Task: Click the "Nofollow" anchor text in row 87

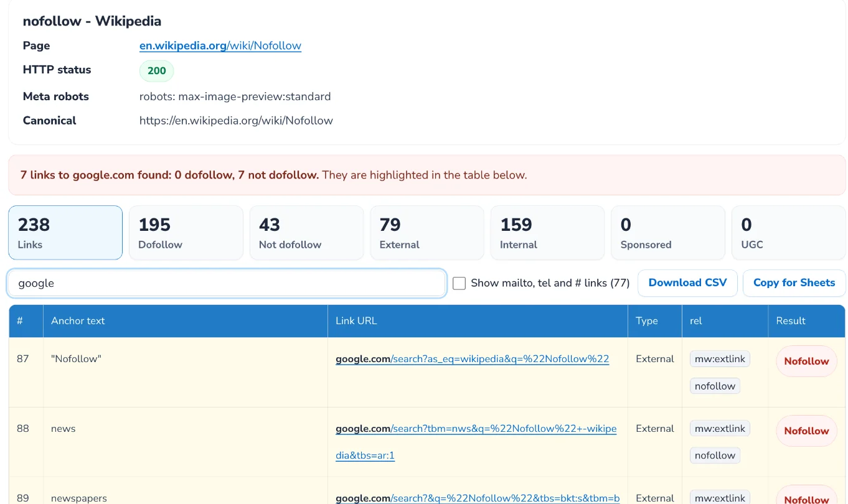Action: point(76,359)
